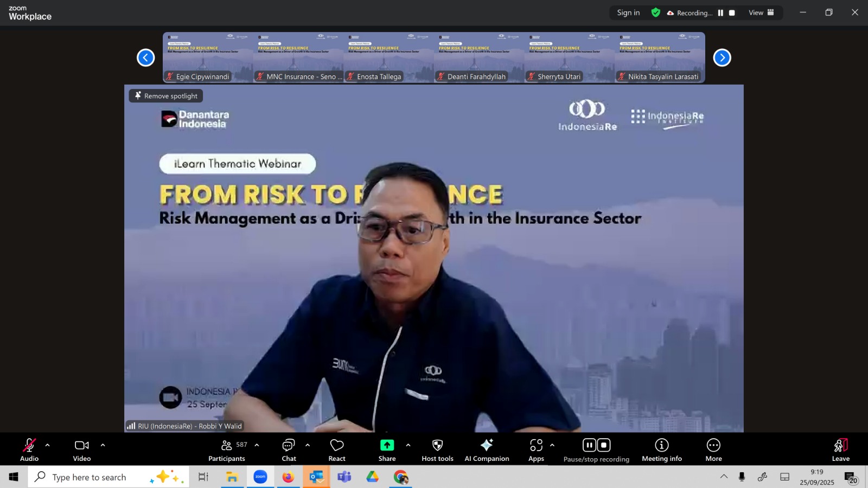Open the More options menu
This screenshot has width=868, height=488.
(x=713, y=450)
